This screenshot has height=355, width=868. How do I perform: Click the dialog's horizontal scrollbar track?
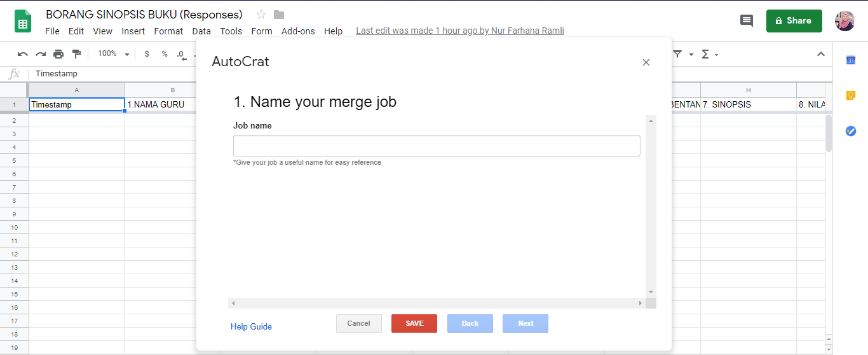tap(437, 303)
